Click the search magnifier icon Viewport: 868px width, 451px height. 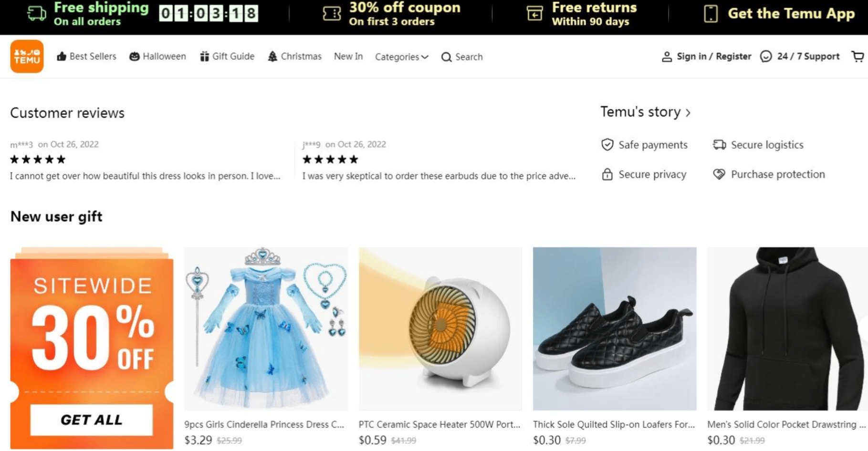click(x=446, y=57)
